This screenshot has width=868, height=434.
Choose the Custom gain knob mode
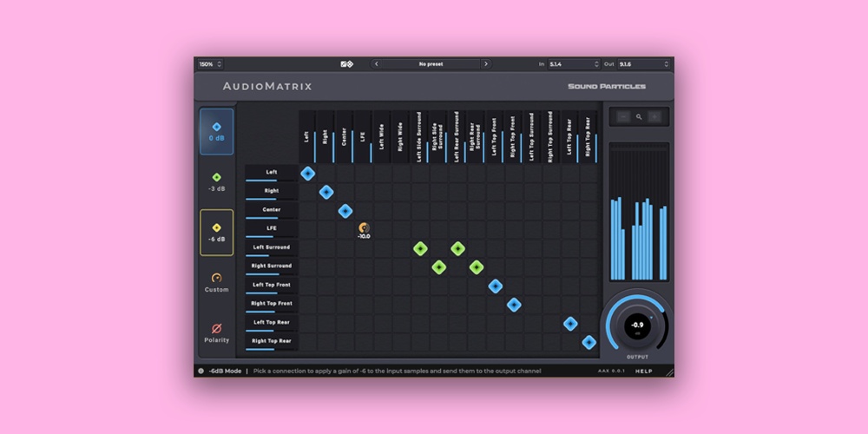point(216,282)
